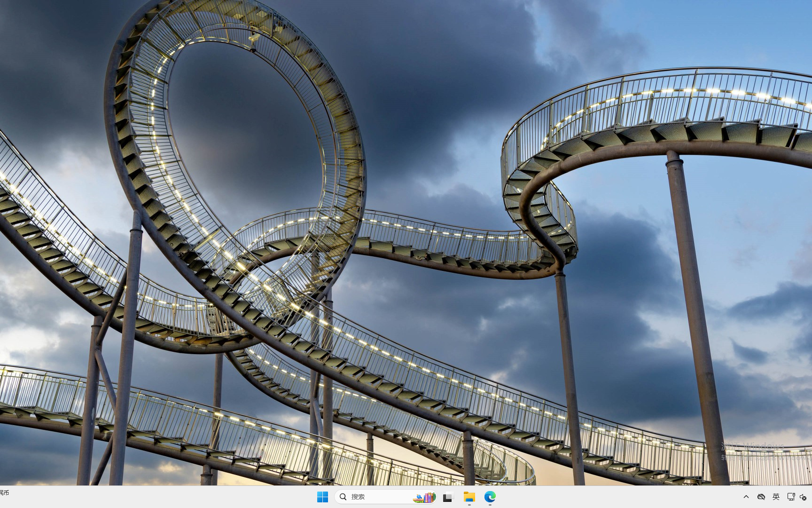812x508 pixels.
Task: Switch input method via the 英 indicator
Action: point(776,497)
